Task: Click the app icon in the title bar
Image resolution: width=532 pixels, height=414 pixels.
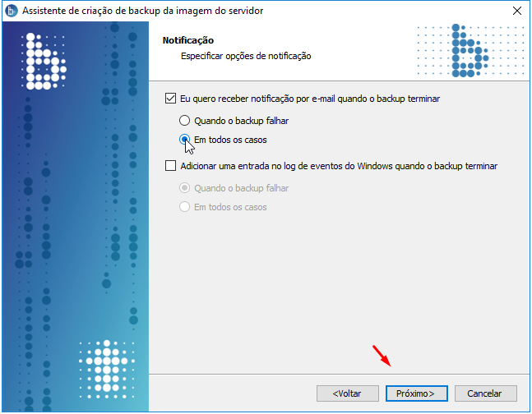Action: (12, 11)
